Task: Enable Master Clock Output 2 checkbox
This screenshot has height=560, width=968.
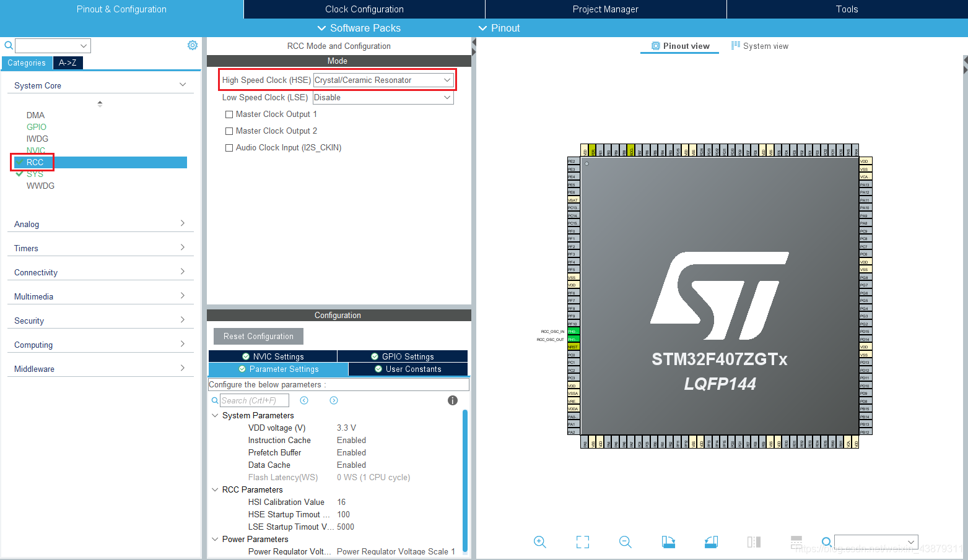Action: point(229,131)
